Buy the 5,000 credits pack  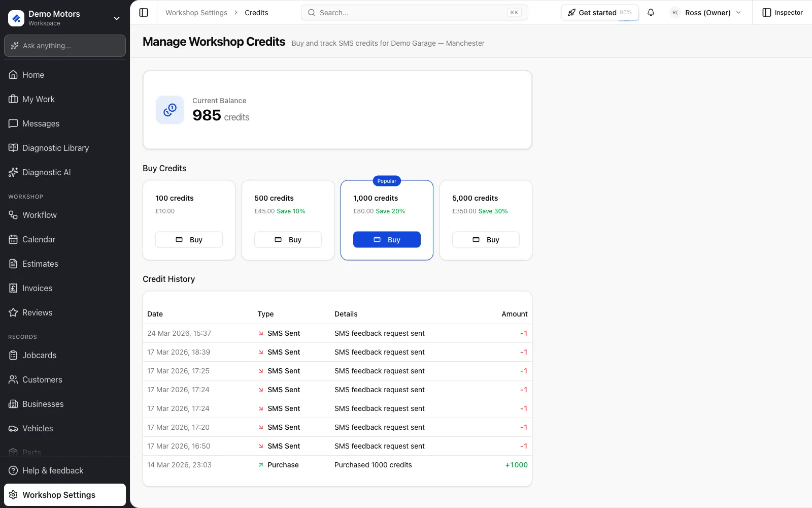486,240
